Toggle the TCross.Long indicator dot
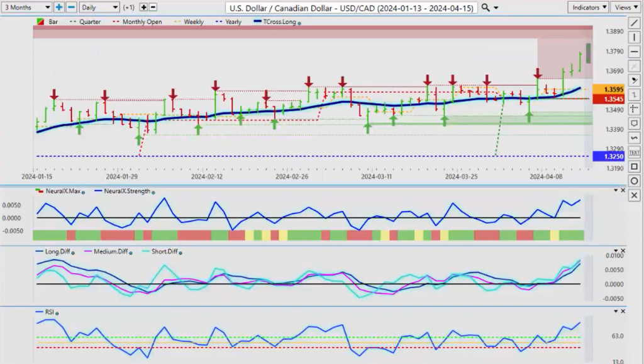 click(x=299, y=23)
